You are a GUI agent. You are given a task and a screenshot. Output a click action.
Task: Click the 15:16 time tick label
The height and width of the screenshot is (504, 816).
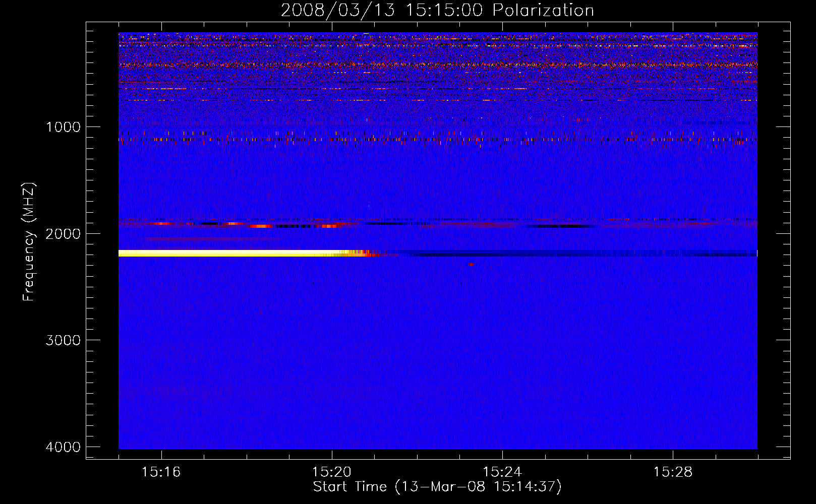click(x=161, y=472)
